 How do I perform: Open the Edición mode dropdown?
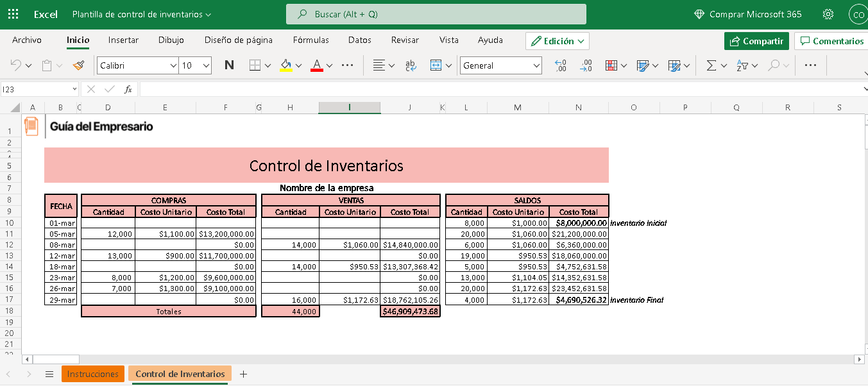tap(557, 40)
